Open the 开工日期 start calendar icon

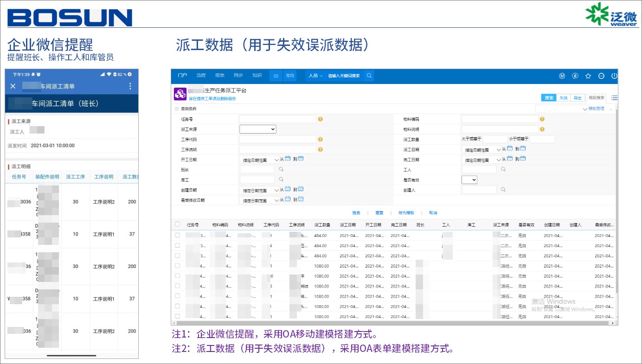[288, 159]
